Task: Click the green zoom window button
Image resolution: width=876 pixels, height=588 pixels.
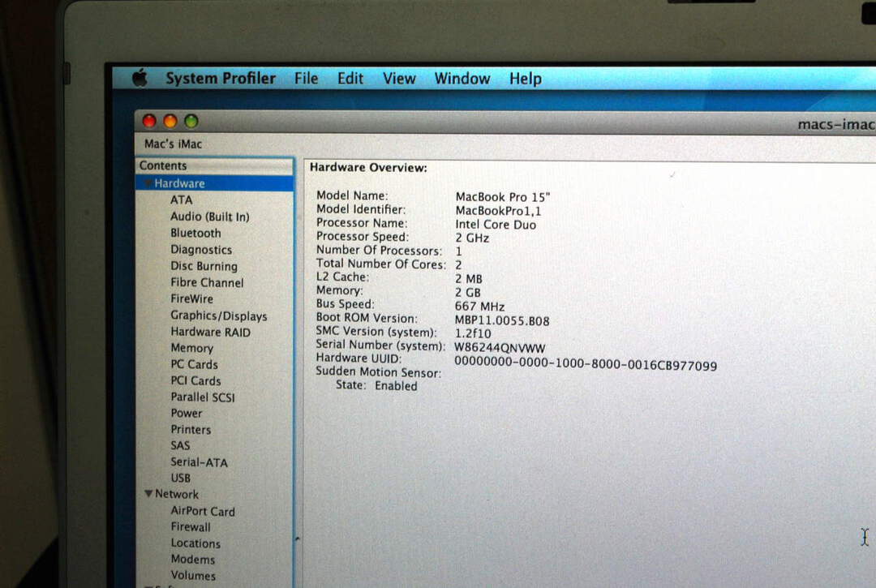Action: click(x=191, y=122)
